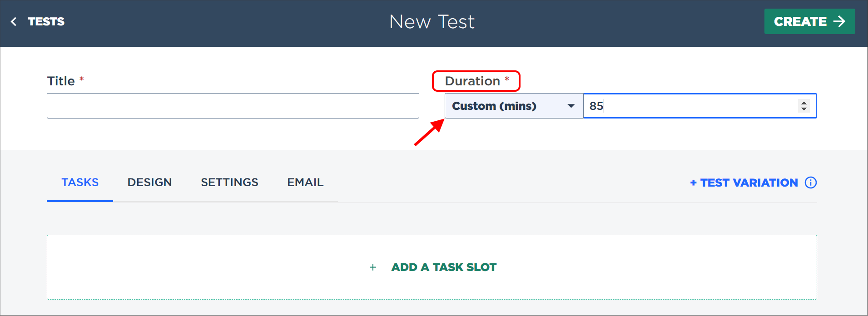Click the Duration field label
Viewport: 868px width, 316px height.
(472, 81)
